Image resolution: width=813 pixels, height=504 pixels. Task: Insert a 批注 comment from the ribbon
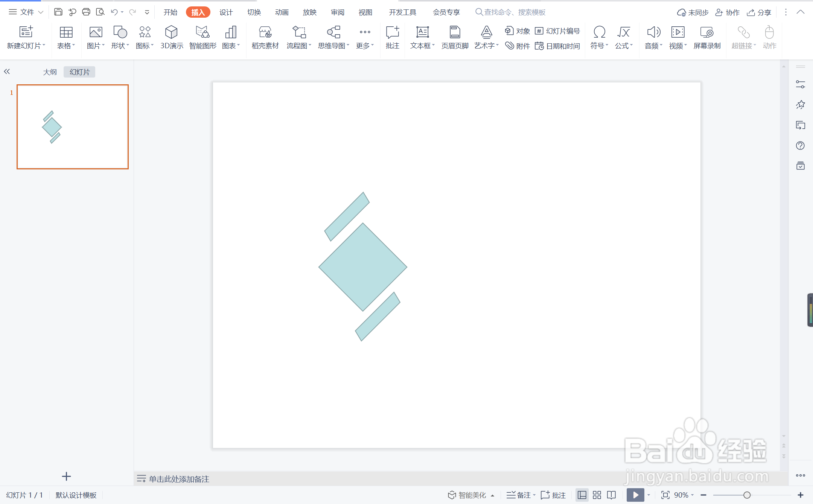tap(392, 37)
